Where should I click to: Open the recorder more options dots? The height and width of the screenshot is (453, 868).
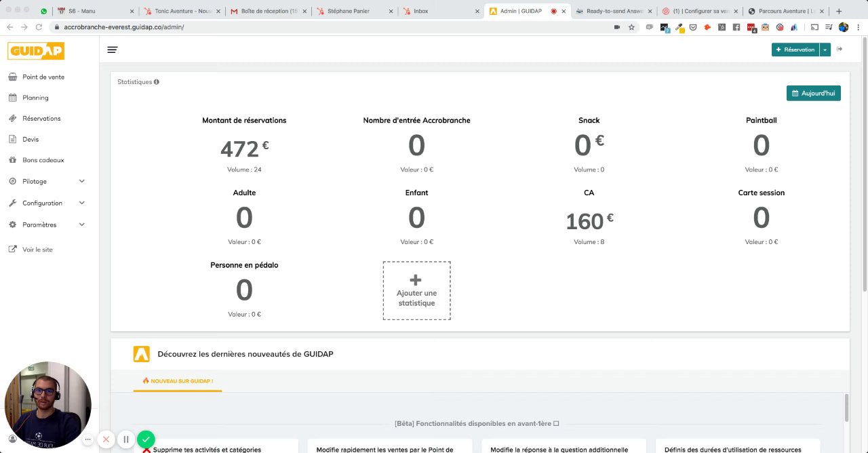click(x=87, y=439)
